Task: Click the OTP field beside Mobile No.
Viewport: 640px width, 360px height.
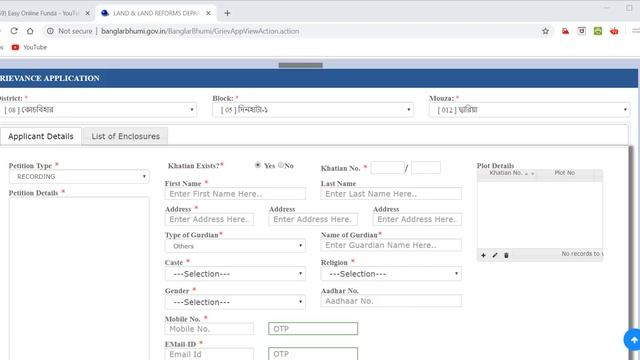Action: (313, 329)
